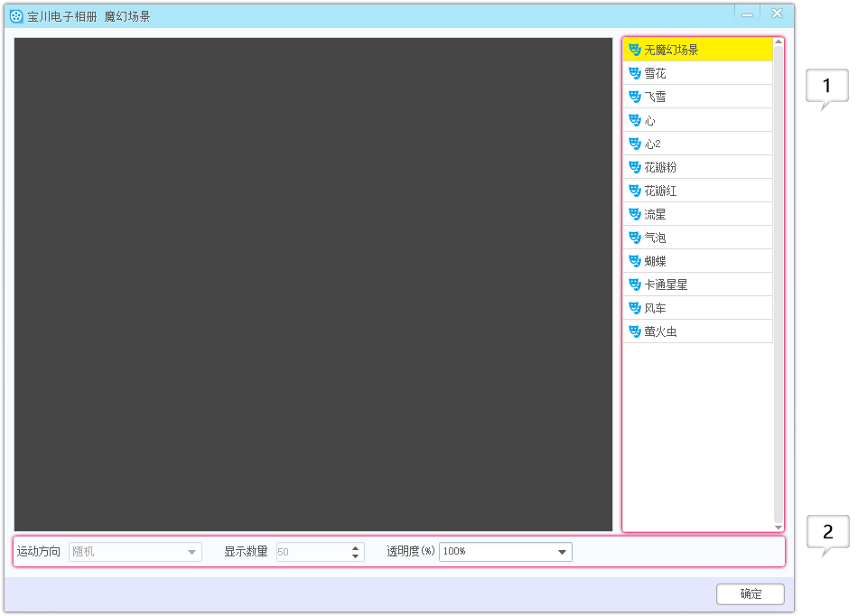Click the mask icon beside 风车
The height and width of the screenshot is (616, 858).
634,309
